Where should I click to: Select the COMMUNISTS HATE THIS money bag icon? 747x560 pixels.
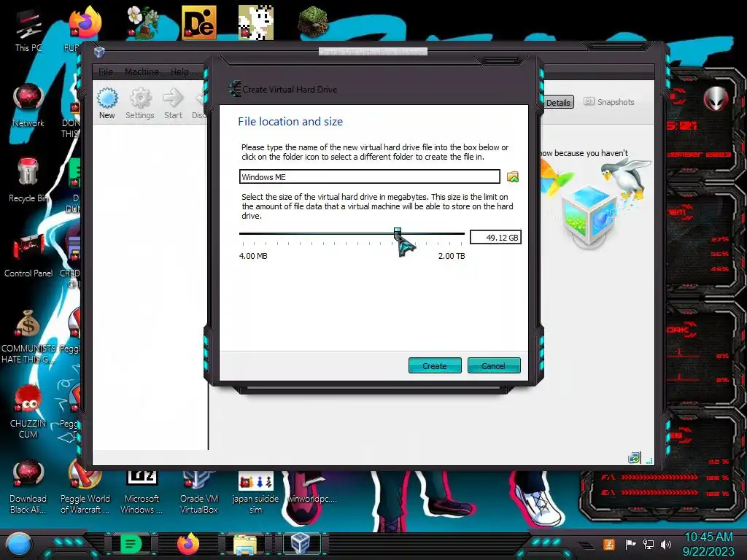[28, 336]
